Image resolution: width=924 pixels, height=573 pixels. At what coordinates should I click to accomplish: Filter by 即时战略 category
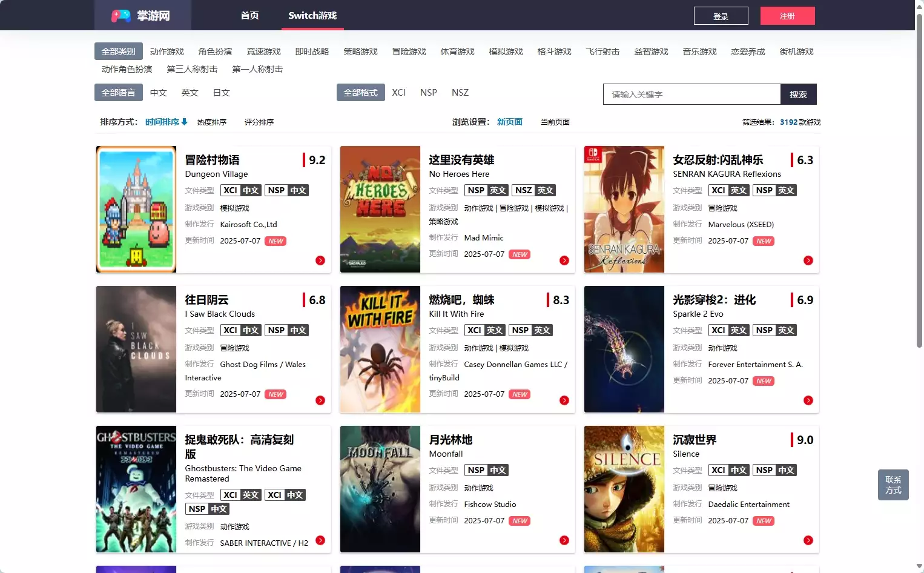[312, 51]
